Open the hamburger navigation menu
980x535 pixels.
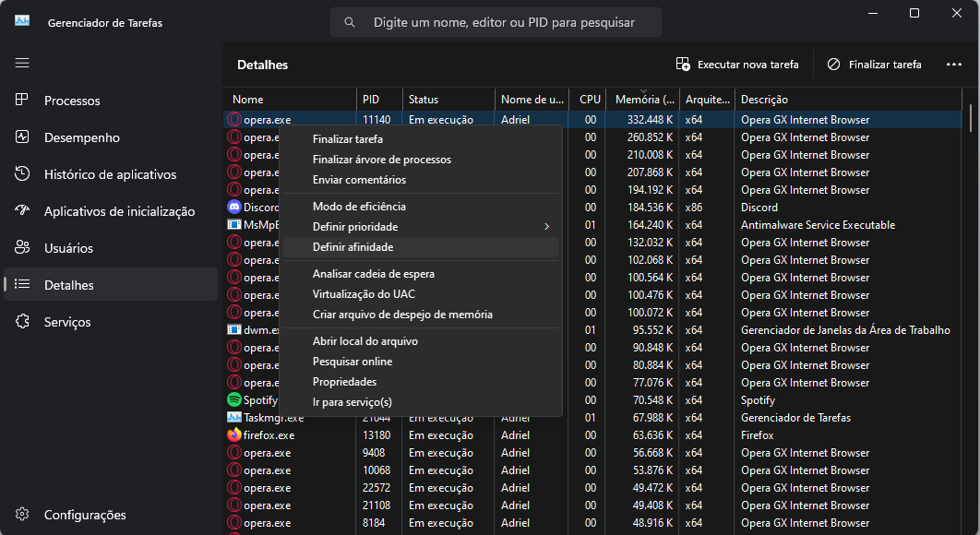coord(22,63)
